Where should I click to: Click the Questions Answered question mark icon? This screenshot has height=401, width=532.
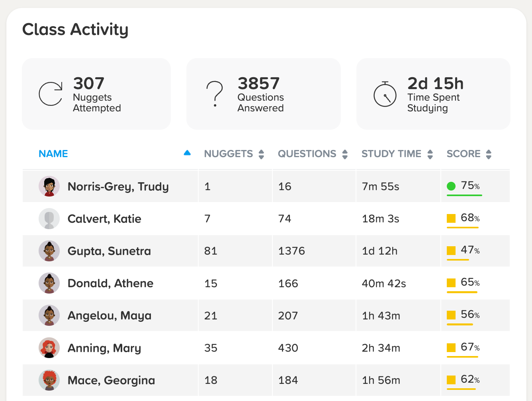click(x=215, y=94)
